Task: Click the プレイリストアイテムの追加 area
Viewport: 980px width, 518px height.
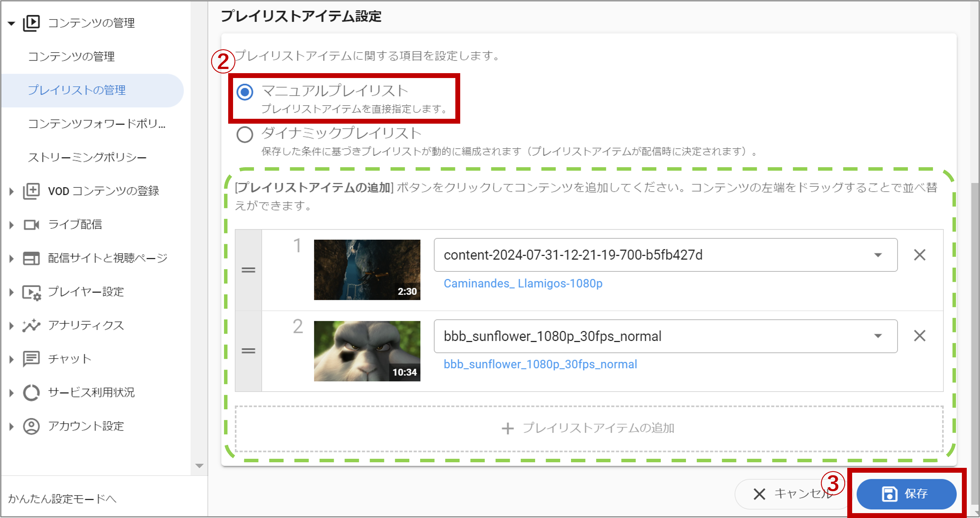Action: coord(588,428)
